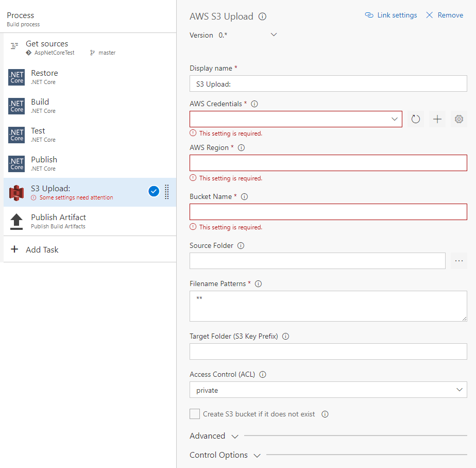Click in the Target Folder (S3 Key Prefix) field
The image size is (476, 468).
click(328, 352)
